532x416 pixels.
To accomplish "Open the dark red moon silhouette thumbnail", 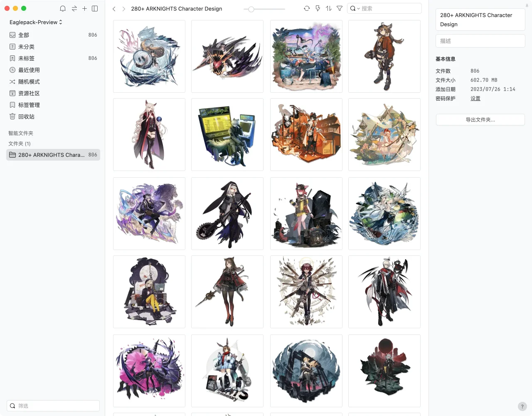I will click(384, 371).
